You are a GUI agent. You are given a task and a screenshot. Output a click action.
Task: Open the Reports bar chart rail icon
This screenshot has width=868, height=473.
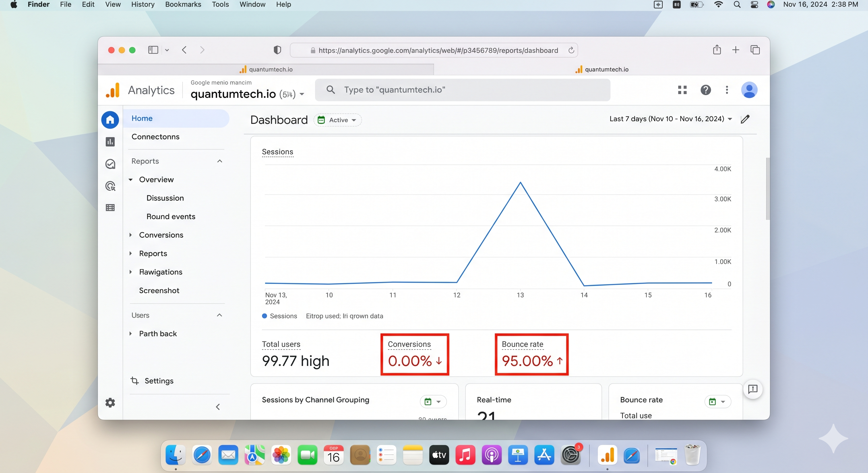pyautogui.click(x=110, y=142)
